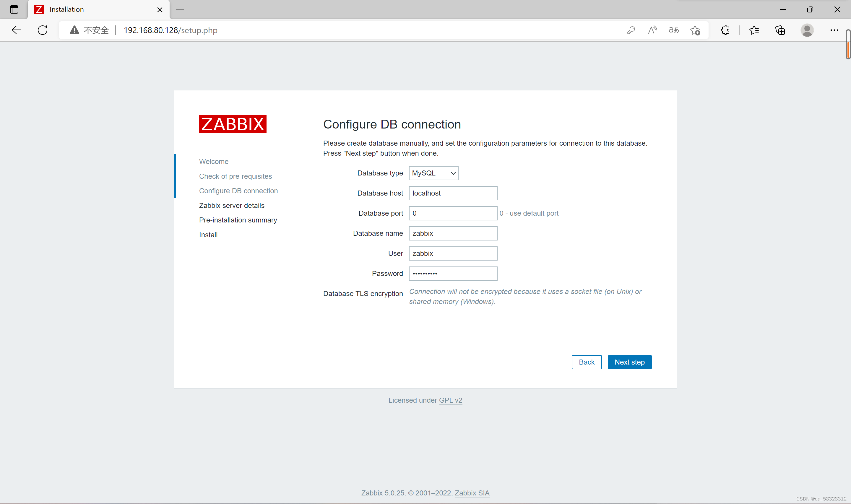
Task: Open the browser extensions puzzle icon
Action: [x=725, y=30]
